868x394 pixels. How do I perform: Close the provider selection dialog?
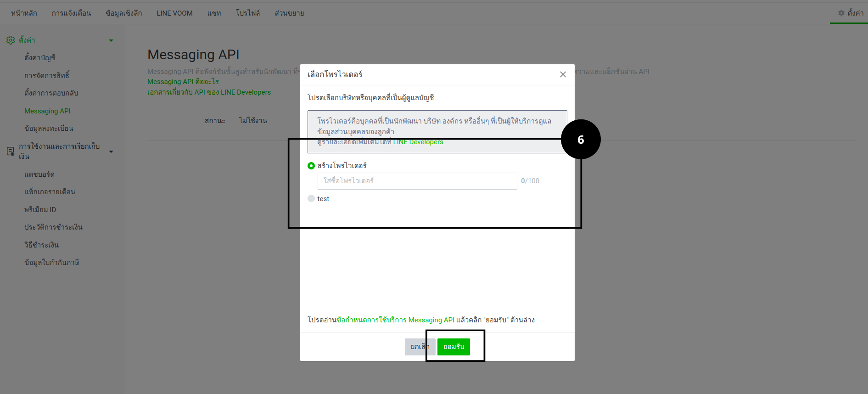click(x=563, y=74)
